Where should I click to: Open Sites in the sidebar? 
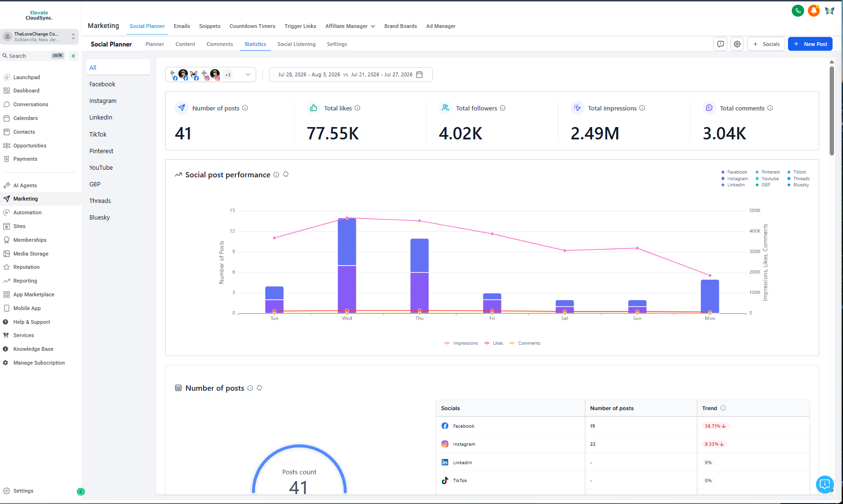tap(19, 226)
